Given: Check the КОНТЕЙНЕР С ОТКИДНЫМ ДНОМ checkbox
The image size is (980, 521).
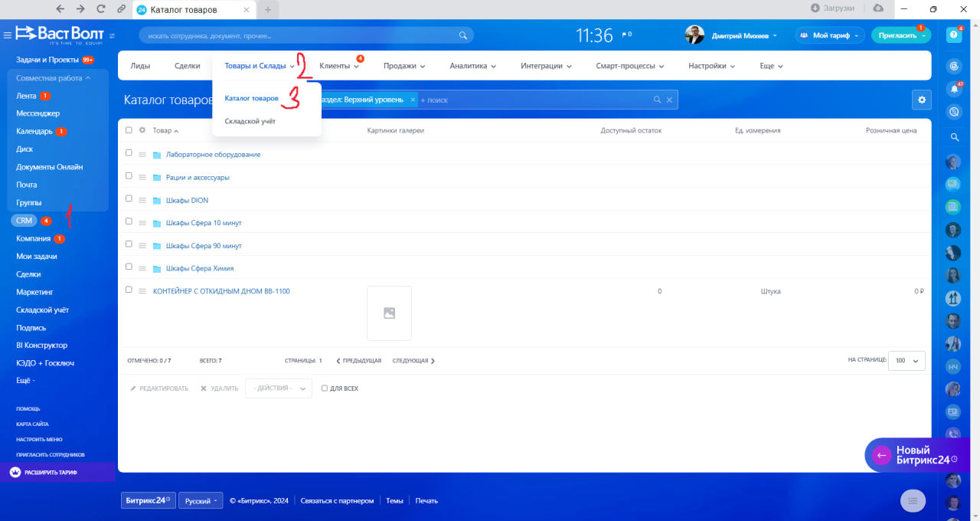Looking at the screenshot, I should click(129, 290).
